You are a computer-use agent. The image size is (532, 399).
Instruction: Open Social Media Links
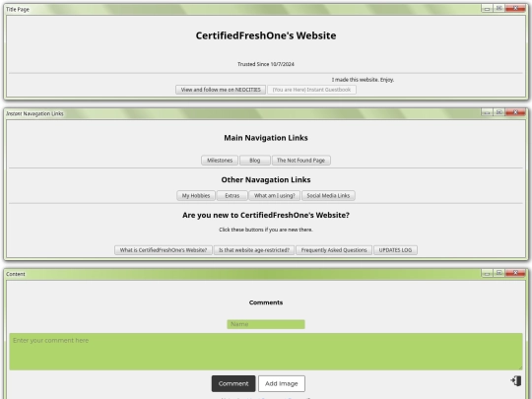[x=328, y=195]
